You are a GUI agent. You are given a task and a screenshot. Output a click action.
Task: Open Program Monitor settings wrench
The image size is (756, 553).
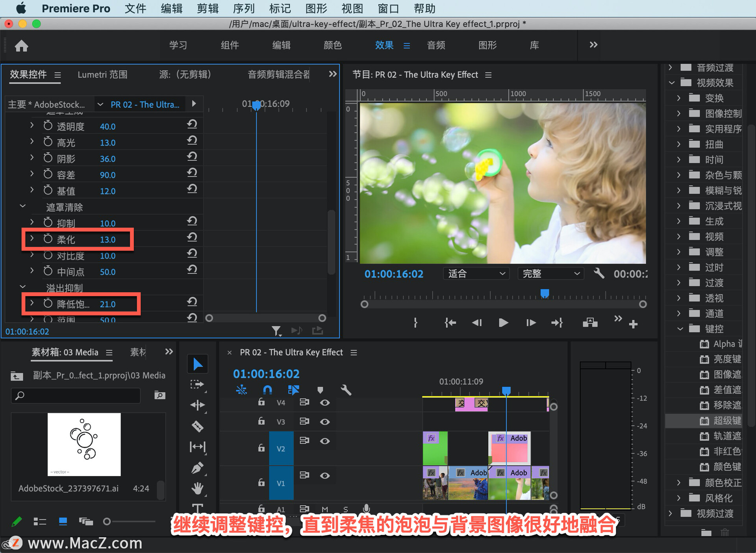click(599, 273)
